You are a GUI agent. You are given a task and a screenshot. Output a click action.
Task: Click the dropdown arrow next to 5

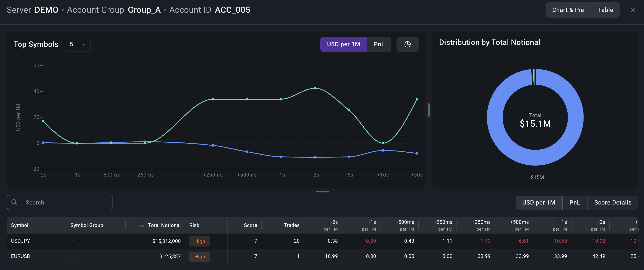83,45
